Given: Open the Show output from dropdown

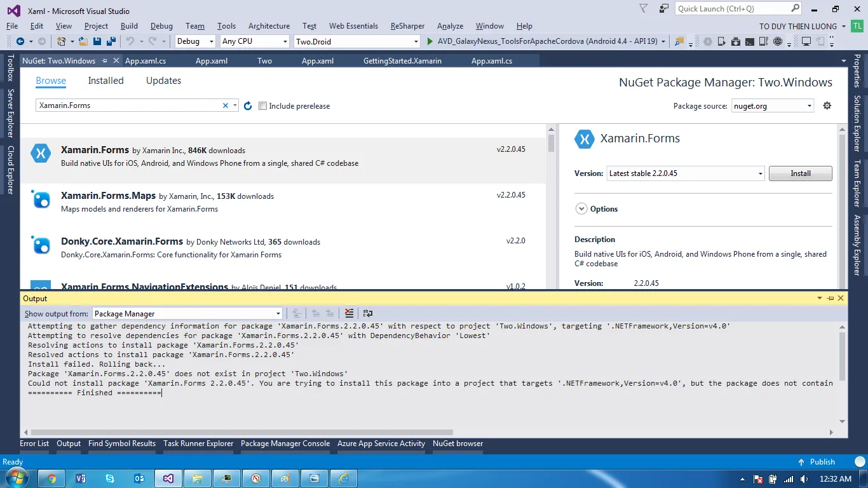Looking at the screenshot, I should [187, 313].
